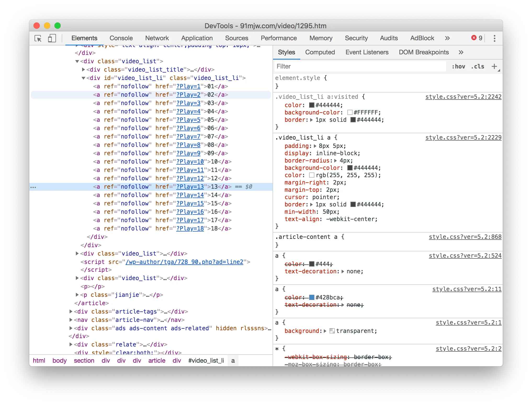
Task: Click the ellipsis beside selected DOM row
Action: coord(33,187)
